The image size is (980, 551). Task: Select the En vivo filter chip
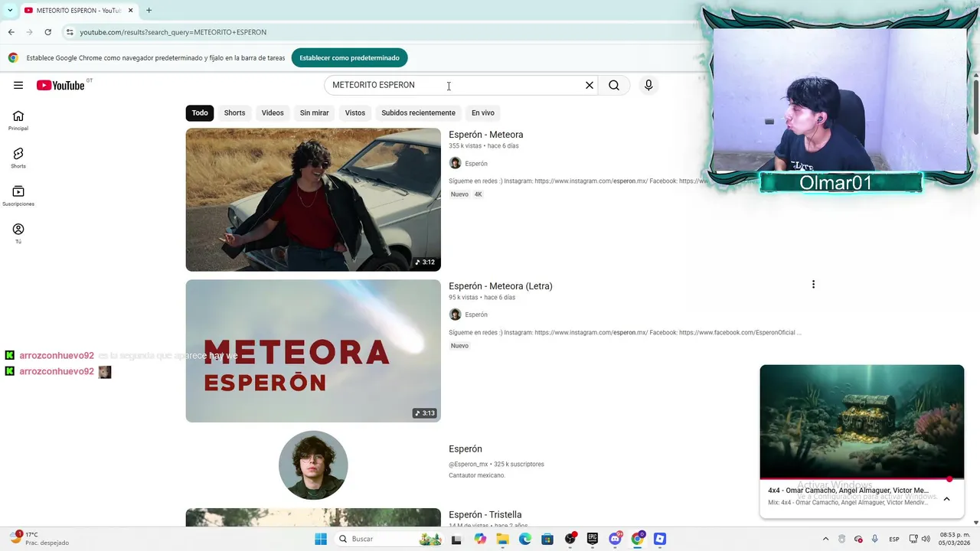pos(482,112)
